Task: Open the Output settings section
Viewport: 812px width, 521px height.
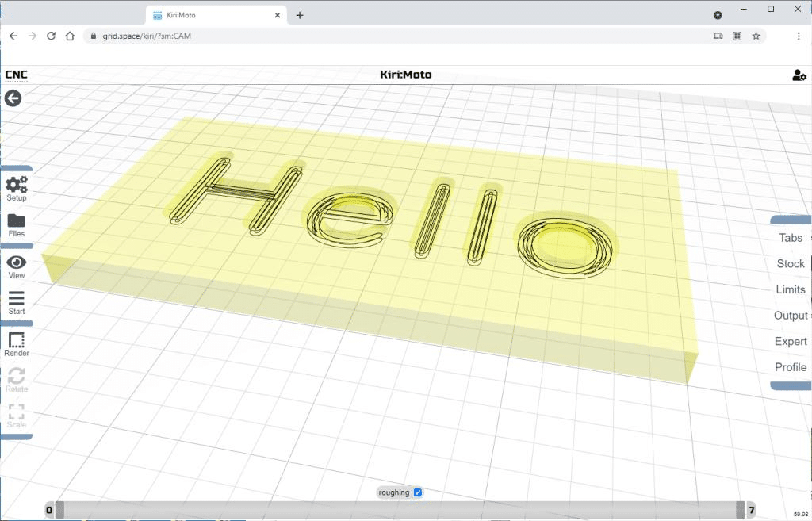Action: [791, 316]
